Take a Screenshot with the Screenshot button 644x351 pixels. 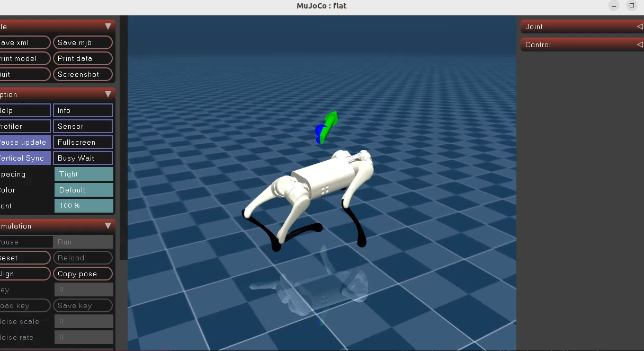(83, 74)
